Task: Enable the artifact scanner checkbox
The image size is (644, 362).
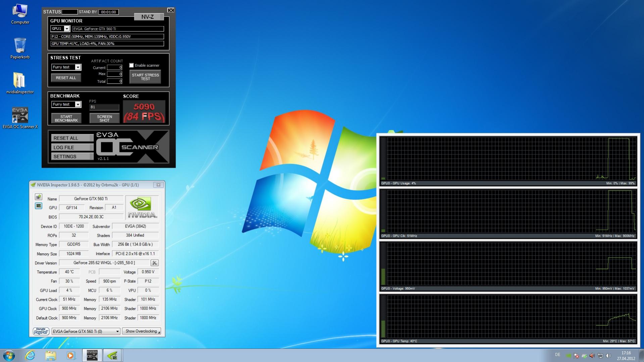Action: pyautogui.click(x=132, y=65)
